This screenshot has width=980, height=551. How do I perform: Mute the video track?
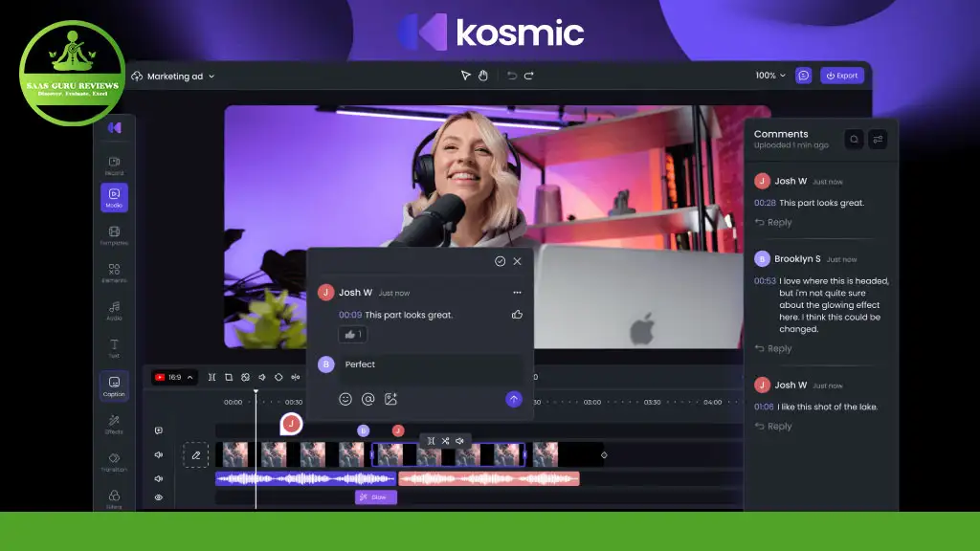pyautogui.click(x=159, y=454)
